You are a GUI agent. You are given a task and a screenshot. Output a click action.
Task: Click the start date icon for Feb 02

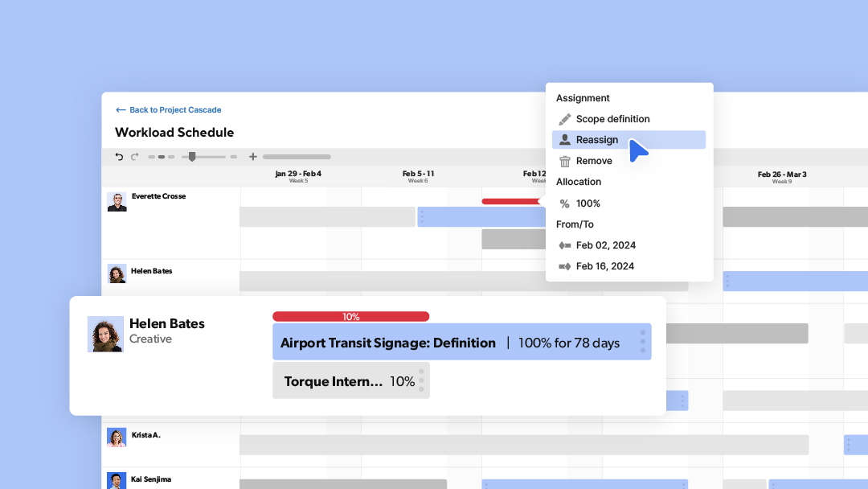point(564,245)
